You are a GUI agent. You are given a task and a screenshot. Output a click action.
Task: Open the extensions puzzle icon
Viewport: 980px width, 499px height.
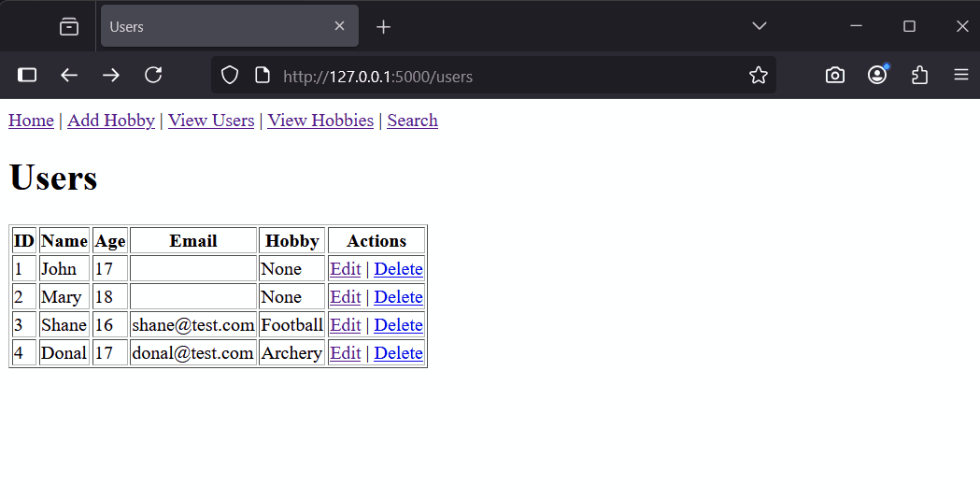[x=919, y=76]
